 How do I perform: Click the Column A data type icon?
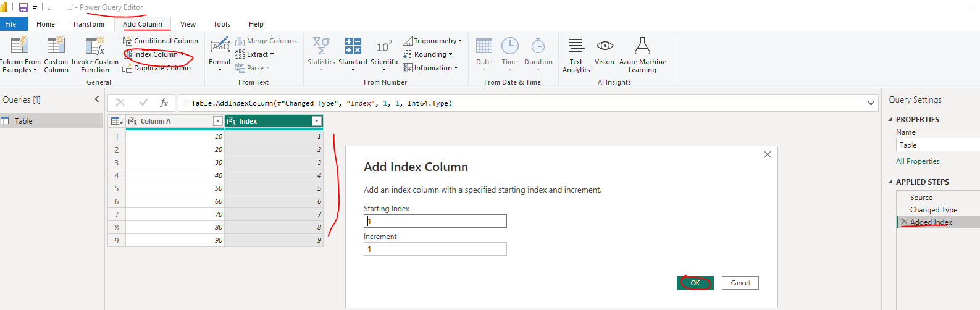pyautogui.click(x=132, y=121)
